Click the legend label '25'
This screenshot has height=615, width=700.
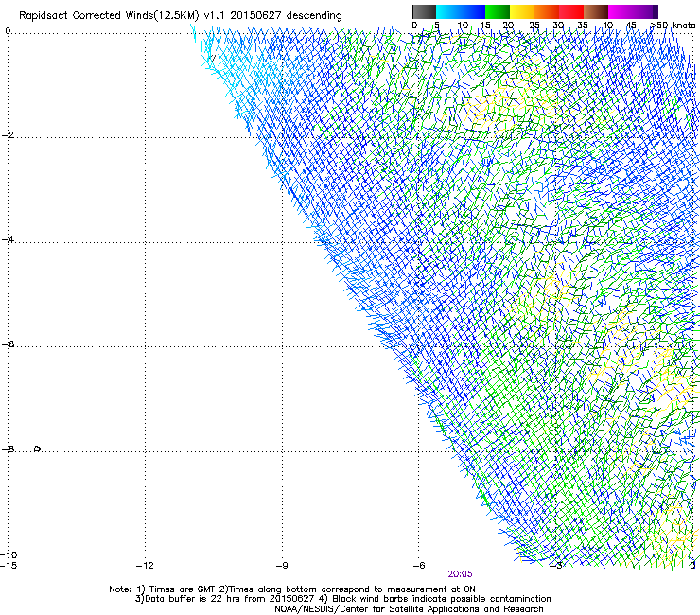(x=534, y=26)
